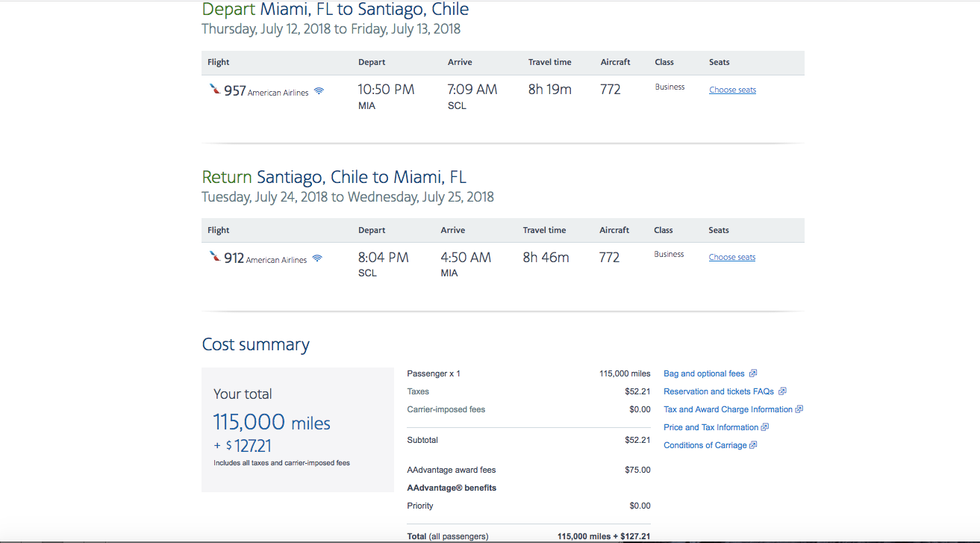Click the American Airlines logo beside flight 912

coord(215,257)
